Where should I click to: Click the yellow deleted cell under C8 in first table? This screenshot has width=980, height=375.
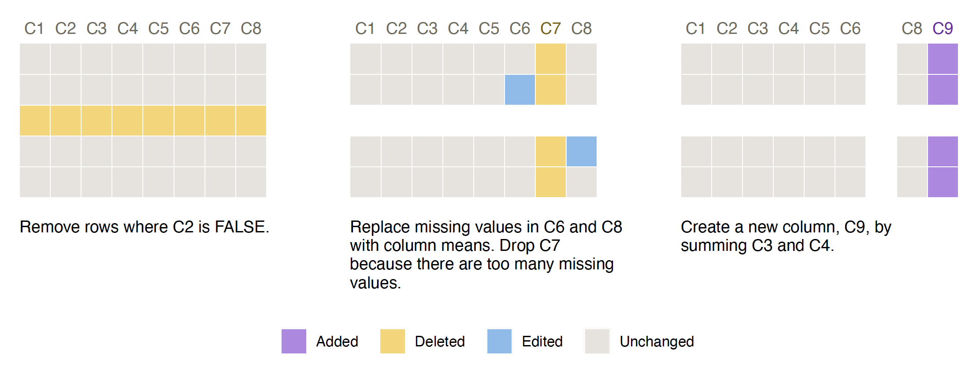pyautogui.click(x=251, y=121)
